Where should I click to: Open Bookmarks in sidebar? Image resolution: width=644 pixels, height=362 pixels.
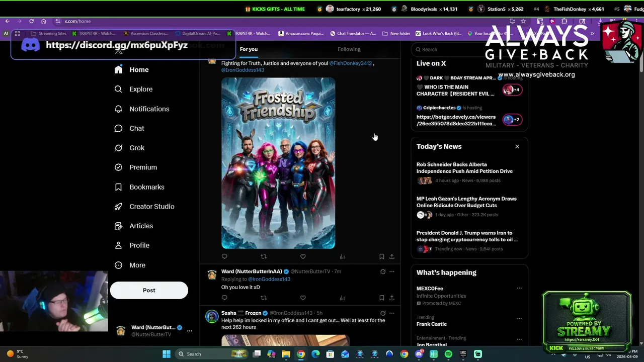pyautogui.click(x=139, y=187)
